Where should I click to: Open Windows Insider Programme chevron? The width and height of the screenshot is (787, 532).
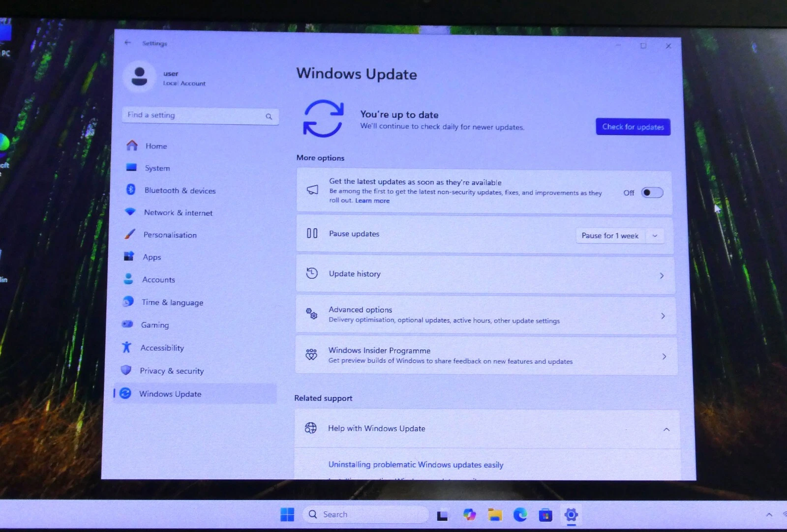coord(664,356)
